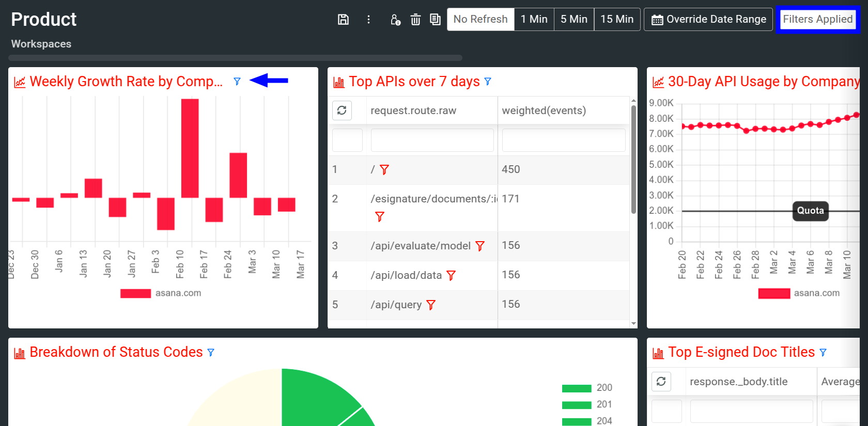Click the save dashboard icon

click(x=343, y=20)
